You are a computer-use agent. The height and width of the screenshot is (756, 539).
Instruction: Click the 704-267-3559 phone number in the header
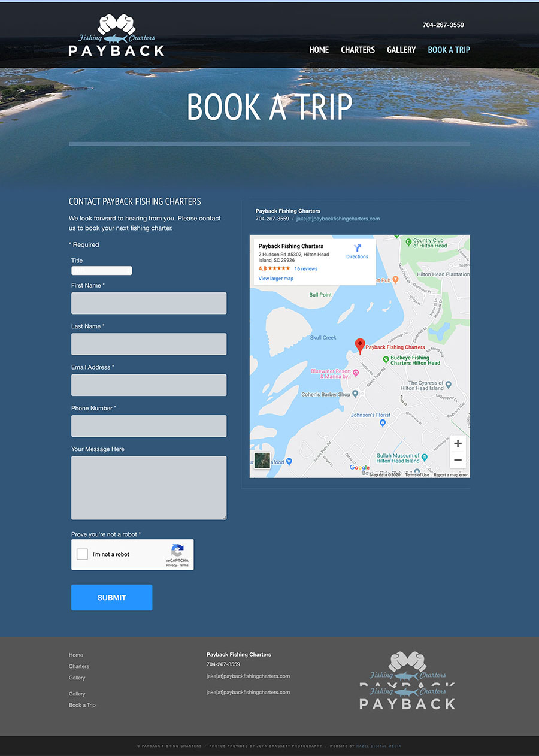point(443,25)
